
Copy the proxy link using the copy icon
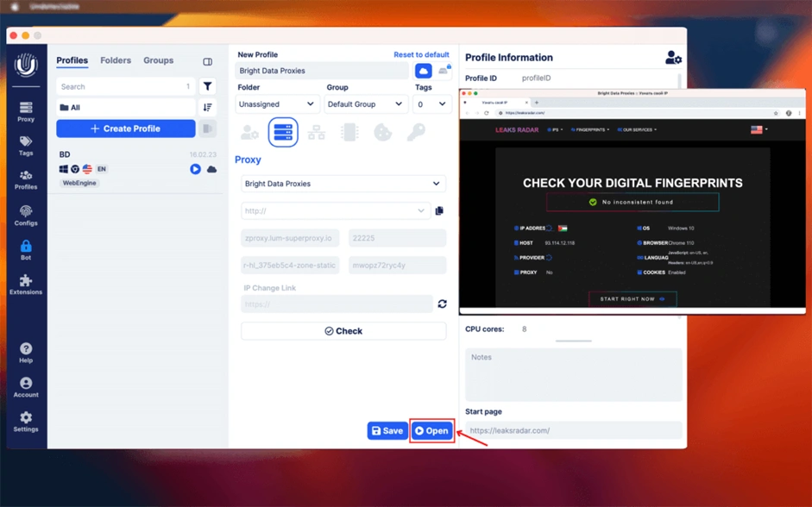click(x=439, y=210)
